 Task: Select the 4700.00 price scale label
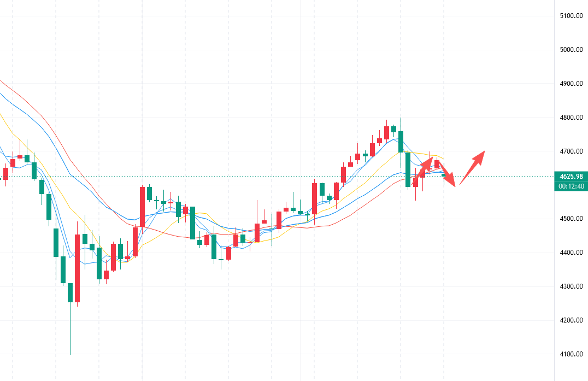pos(571,151)
